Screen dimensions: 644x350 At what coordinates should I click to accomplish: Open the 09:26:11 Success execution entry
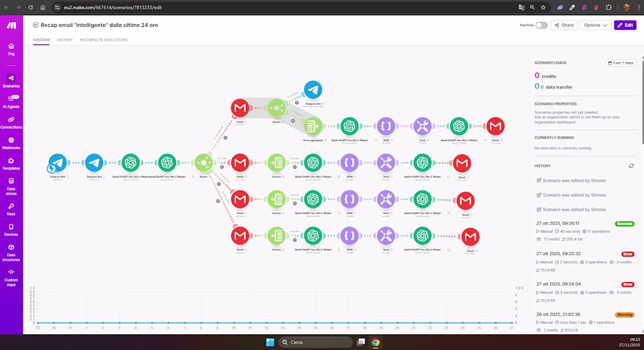(585, 231)
